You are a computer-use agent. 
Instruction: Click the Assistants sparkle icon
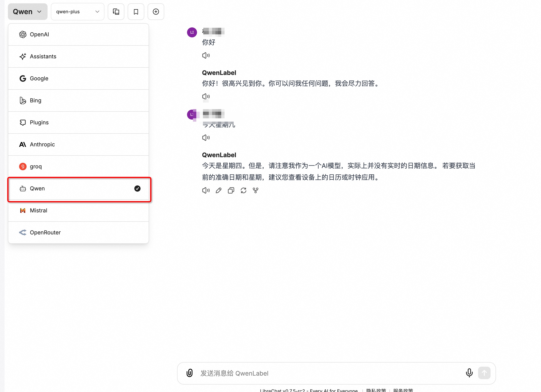point(23,56)
